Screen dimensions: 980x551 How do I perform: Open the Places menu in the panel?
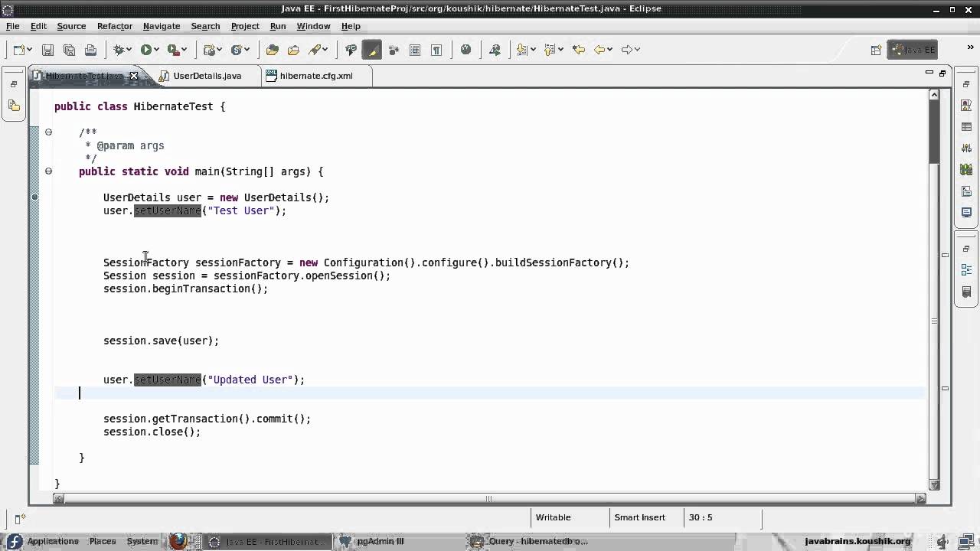pos(103,541)
